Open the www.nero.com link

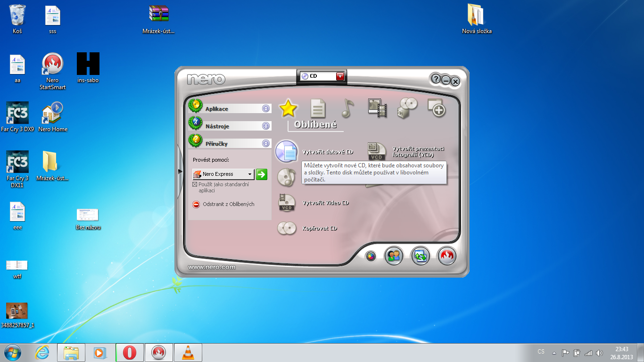(212, 267)
